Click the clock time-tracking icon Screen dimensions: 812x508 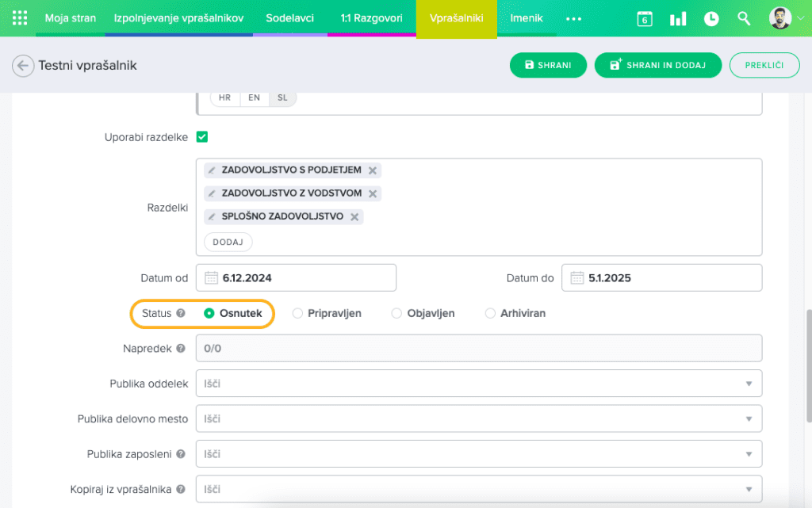point(711,19)
